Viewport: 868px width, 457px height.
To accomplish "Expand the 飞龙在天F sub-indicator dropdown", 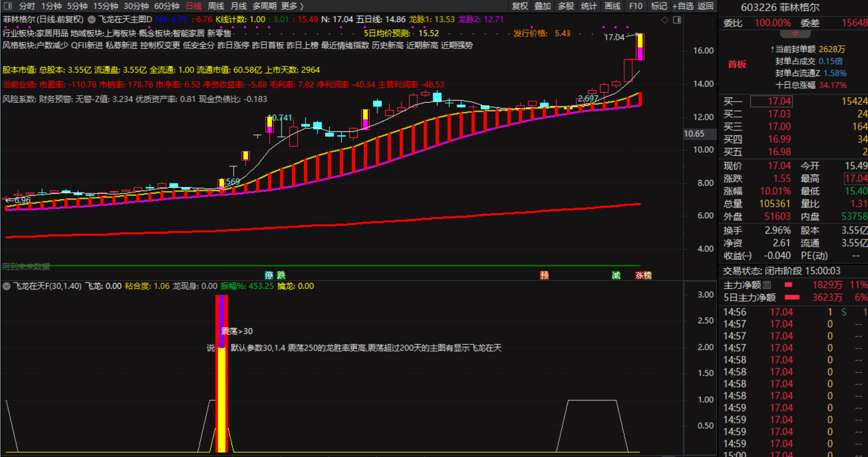I will 6,286.
